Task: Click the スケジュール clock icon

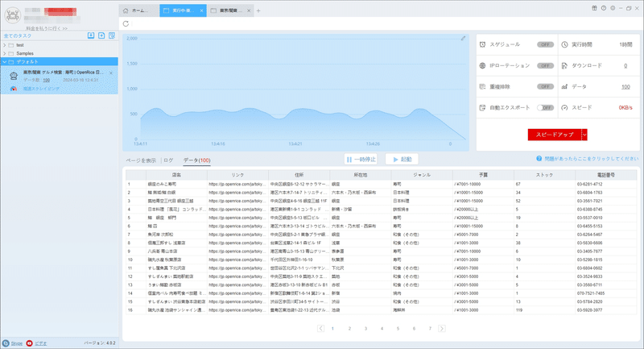Action: pos(482,44)
